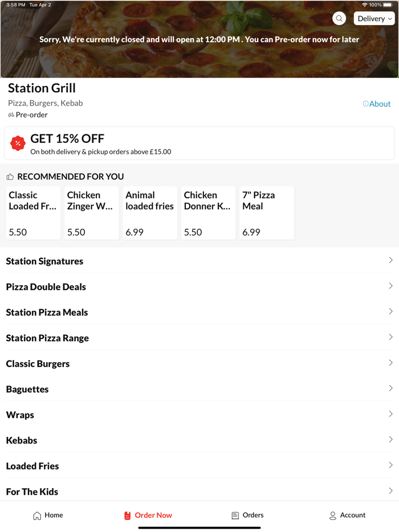Viewport: 399px width, 532px height.
Task: Switch to the Account tab
Action: pyautogui.click(x=347, y=515)
